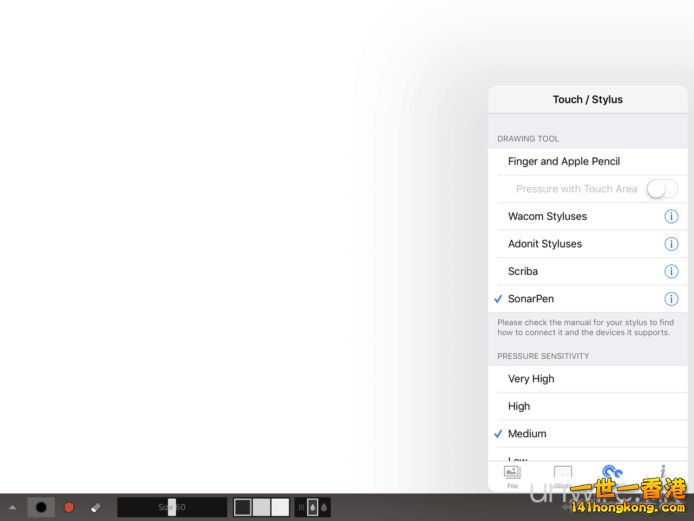Show info for SonarPen

pos(671,299)
